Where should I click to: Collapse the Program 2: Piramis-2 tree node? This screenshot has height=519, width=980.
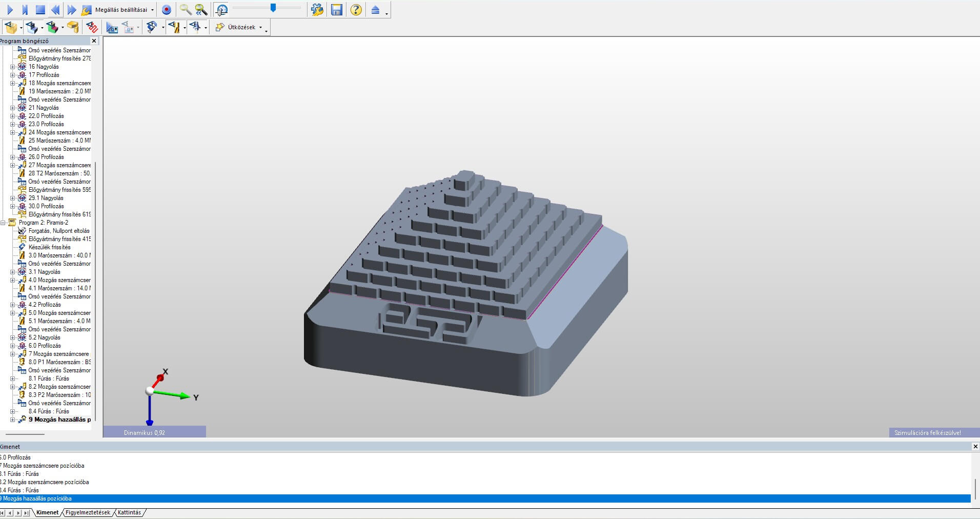click(4, 223)
